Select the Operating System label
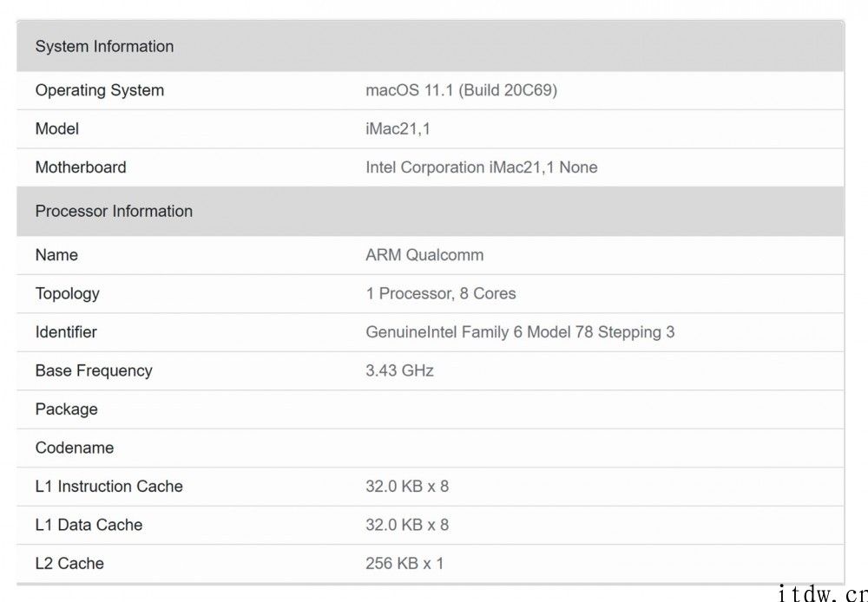Viewport: 868px width, 602px height. [x=100, y=91]
